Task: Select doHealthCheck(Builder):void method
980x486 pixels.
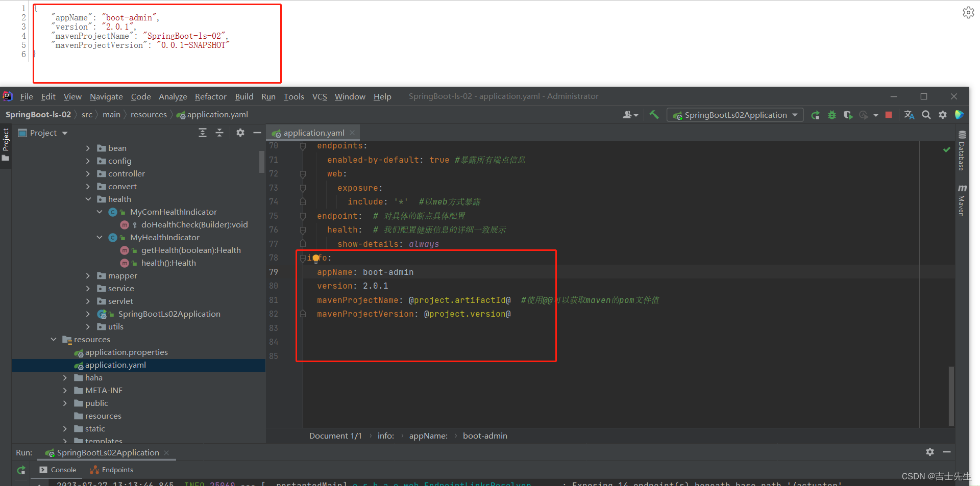Action: pos(194,225)
